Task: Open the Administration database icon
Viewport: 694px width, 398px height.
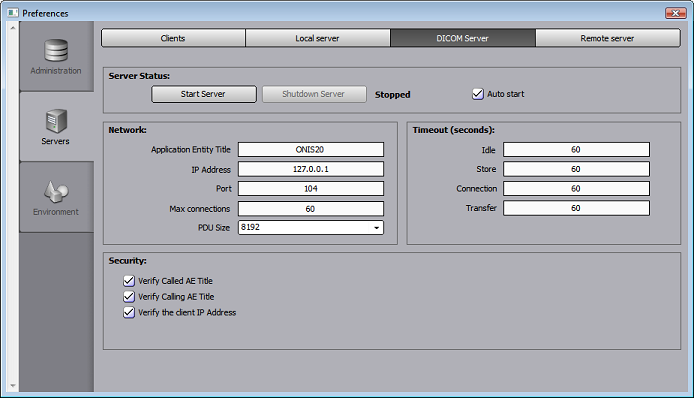Action: click(56, 50)
